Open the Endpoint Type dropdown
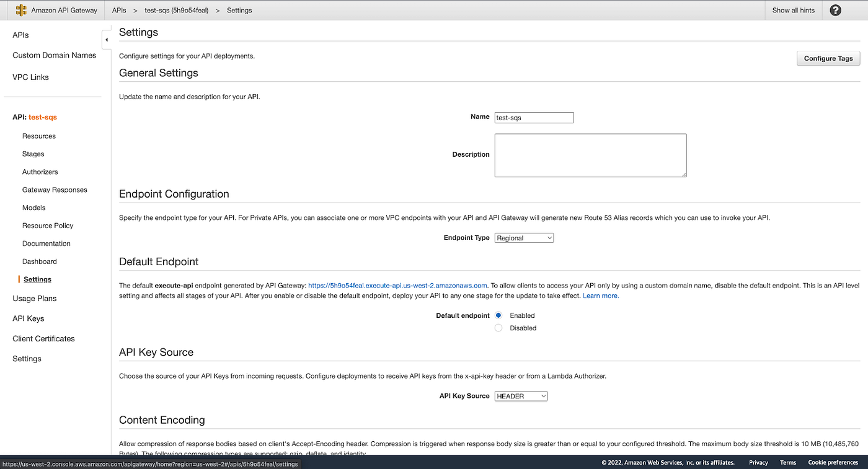This screenshot has width=868, height=469. click(x=524, y=238)
